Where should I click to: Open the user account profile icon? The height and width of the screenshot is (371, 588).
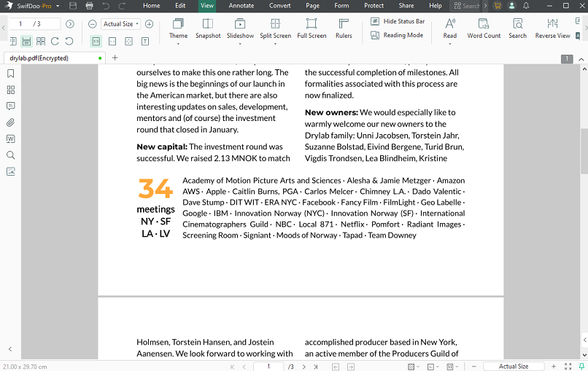coord(511,6)
